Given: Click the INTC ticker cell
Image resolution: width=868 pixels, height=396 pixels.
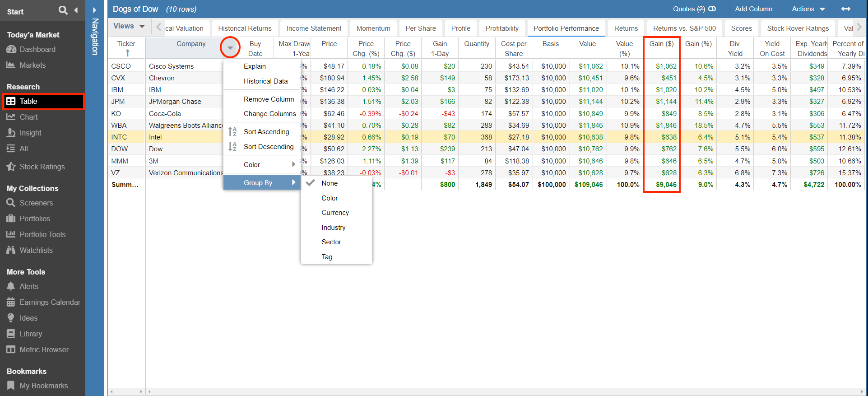Looking at the screenshot, I should 126,137.
